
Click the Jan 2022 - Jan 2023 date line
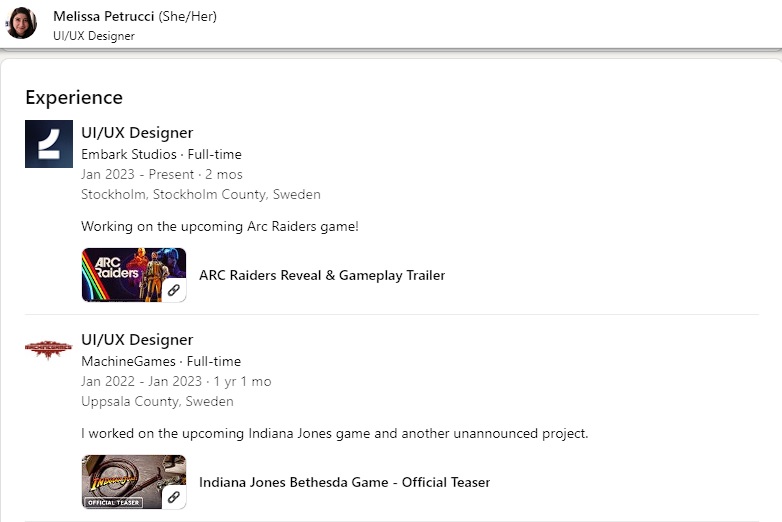[x=176, y=381]
